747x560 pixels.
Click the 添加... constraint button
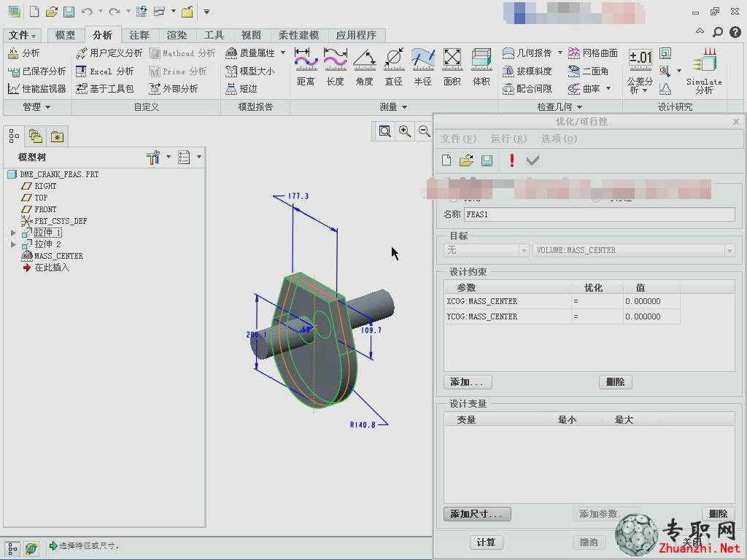pyautogui.click(x=468, y=382)
